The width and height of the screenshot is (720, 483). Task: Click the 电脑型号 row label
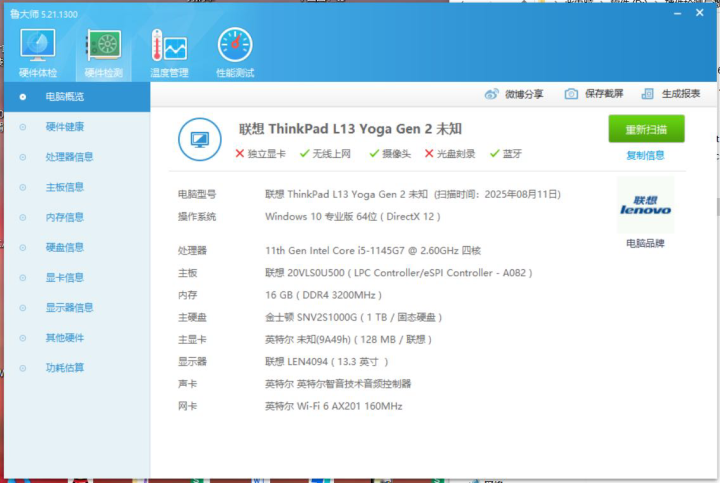pos(197,195)
